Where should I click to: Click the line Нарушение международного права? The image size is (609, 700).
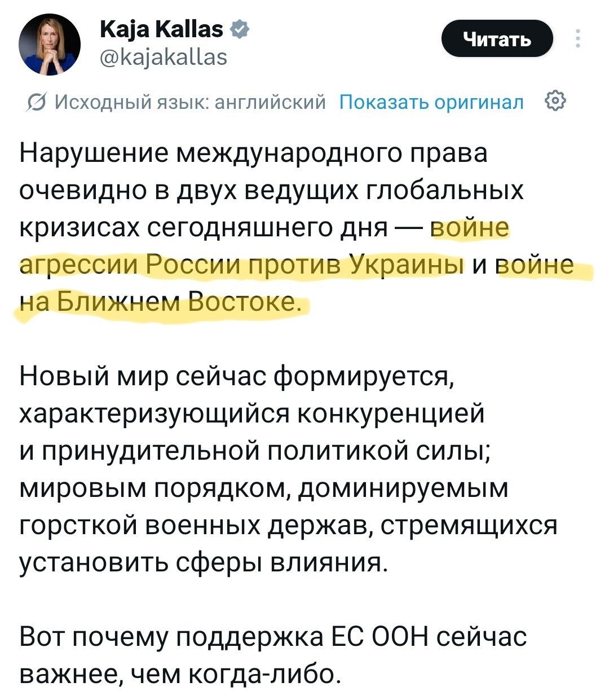click(x=253, y=154)
